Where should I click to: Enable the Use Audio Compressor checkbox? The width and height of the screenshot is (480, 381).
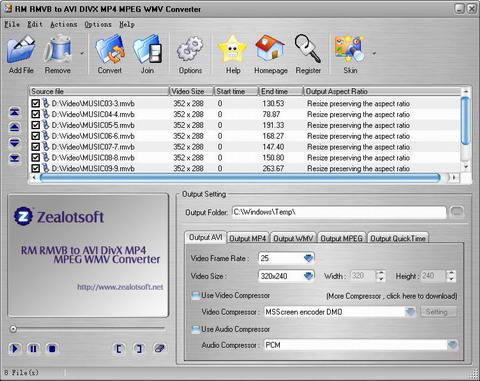coord(196,329)
